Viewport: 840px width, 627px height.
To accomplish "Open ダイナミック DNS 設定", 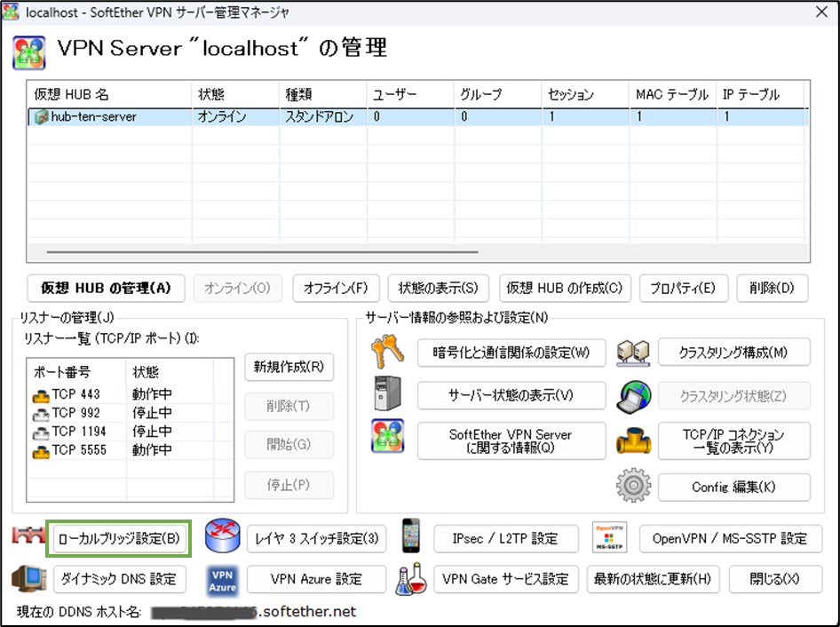I will (x=120, y=579).
